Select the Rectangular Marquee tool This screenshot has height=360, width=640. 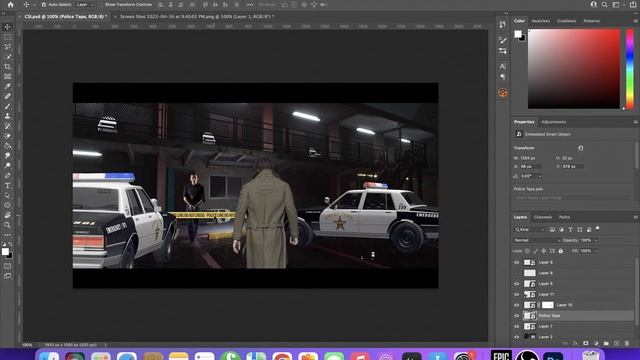point(7,37)
